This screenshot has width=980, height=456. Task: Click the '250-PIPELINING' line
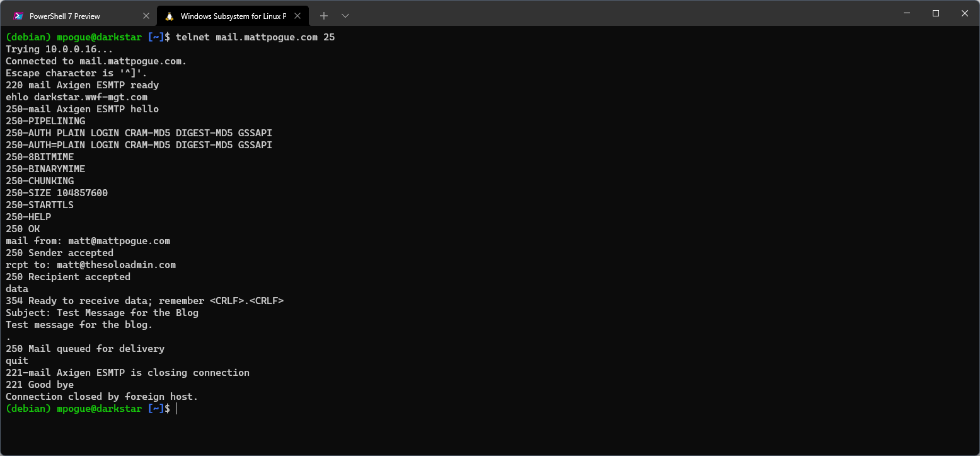tap(45, 121)
